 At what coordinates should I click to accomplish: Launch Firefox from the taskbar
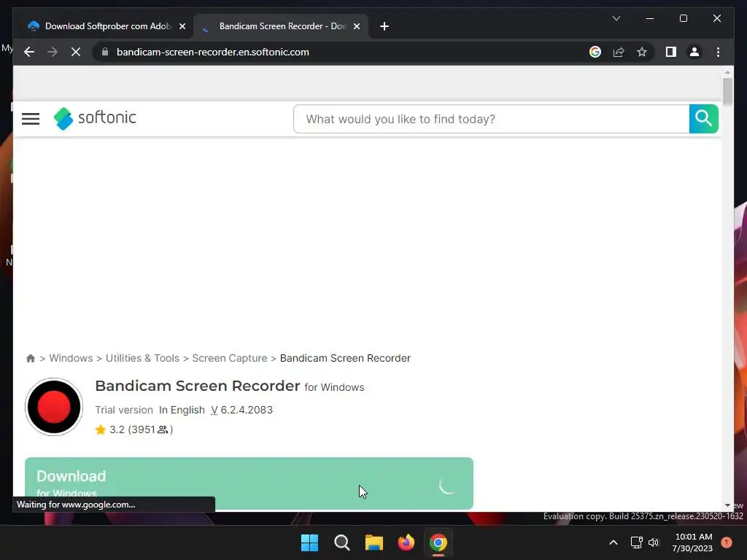point(406,542)
